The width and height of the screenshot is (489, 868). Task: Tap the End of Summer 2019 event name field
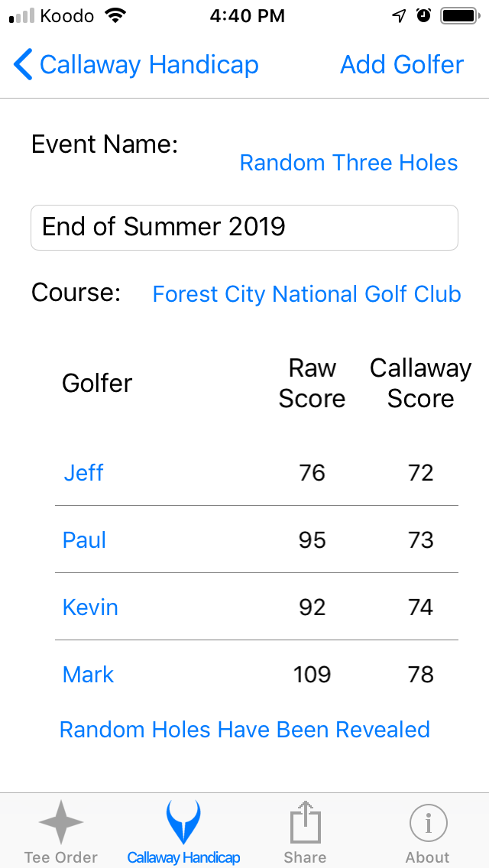[244, 227]
